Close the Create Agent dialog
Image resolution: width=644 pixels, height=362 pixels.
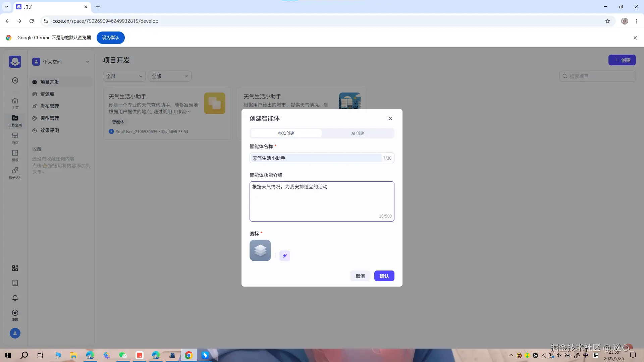(x=390, y=118)
